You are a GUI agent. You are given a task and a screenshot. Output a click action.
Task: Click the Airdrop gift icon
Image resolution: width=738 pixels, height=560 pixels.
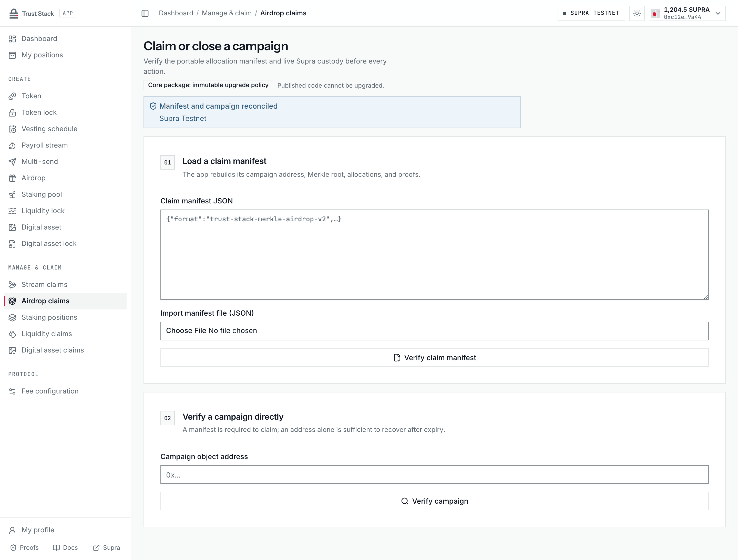click(x=12, y=178)
